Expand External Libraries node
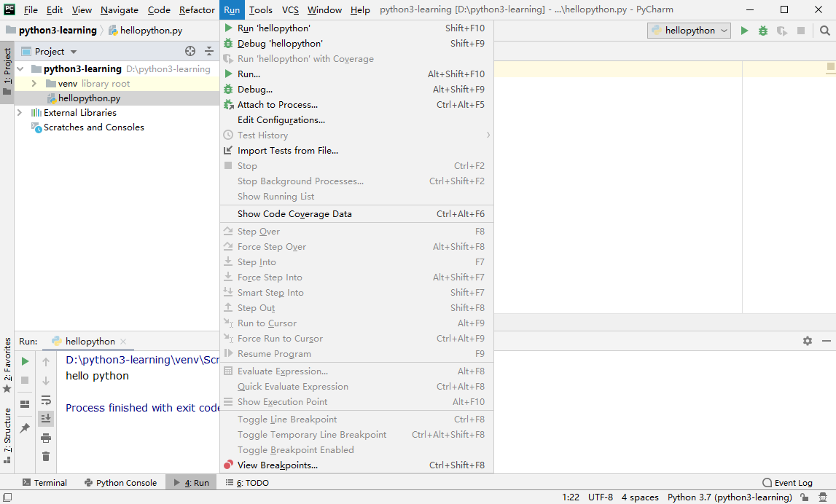This screenshot has width=836, height=504. click(x=20, y=112)
